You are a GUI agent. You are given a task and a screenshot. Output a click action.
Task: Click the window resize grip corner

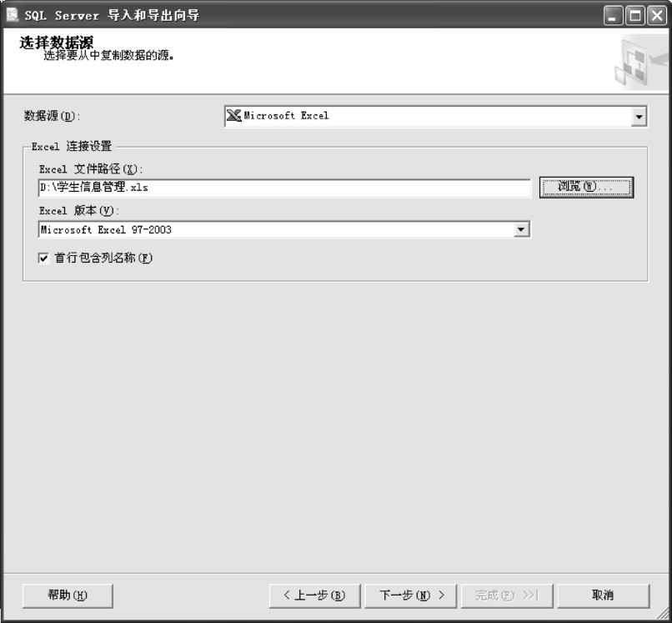coord(663,615)
